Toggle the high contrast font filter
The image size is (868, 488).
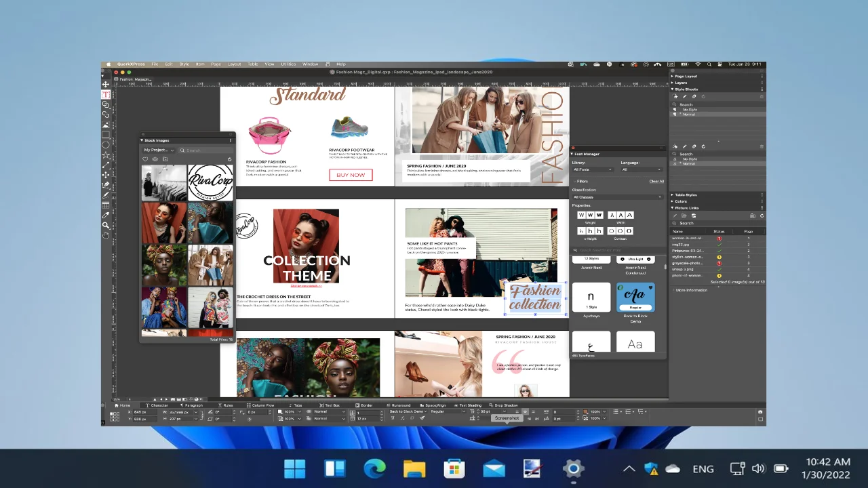(x=629, y=231)
